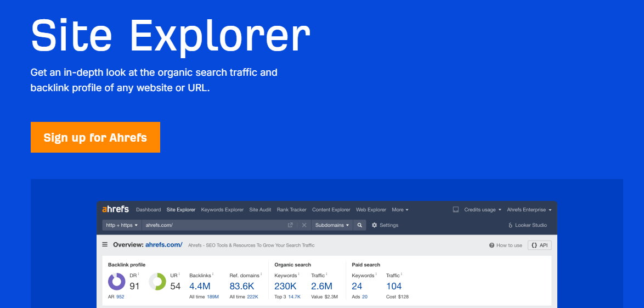Click the Sign up for Ahrefs button
Viewport: 644px width, 308px height.
(x=95, y=137)
